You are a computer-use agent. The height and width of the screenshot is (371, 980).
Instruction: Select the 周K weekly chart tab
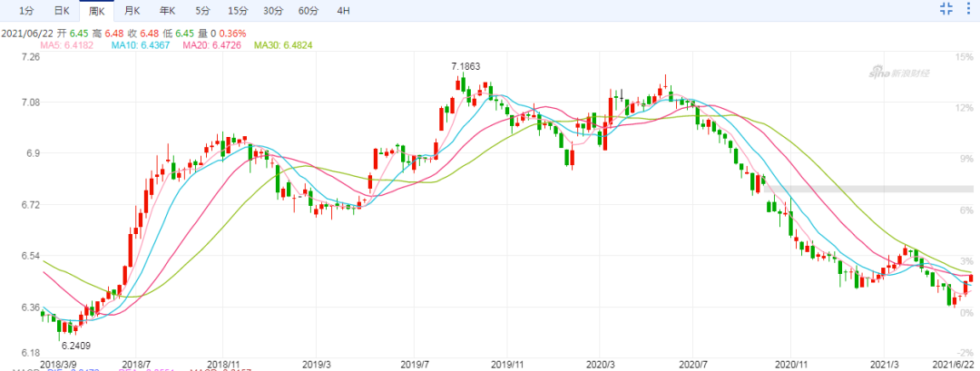96,11
